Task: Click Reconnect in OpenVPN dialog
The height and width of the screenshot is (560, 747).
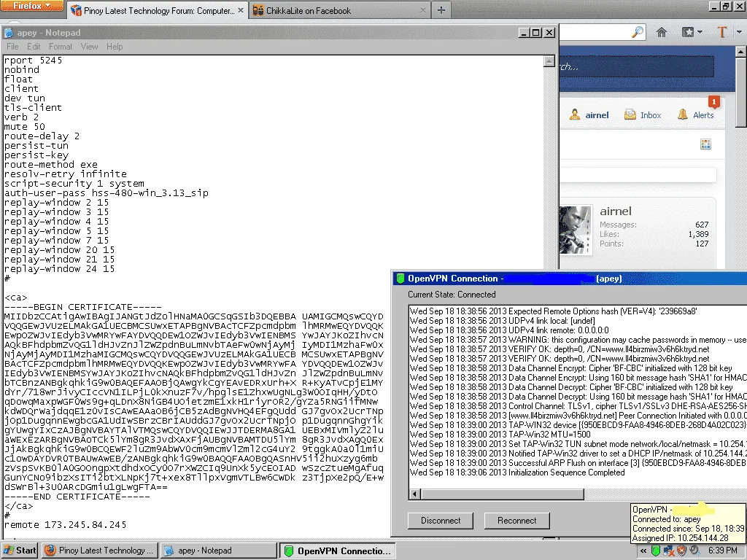Action: [517, 521]
